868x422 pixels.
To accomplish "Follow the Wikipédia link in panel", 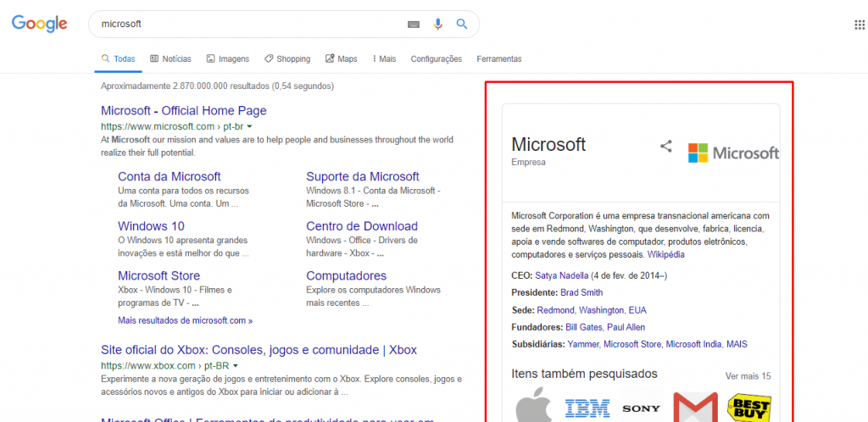I will pyautogui.click(x=666, y=255).
